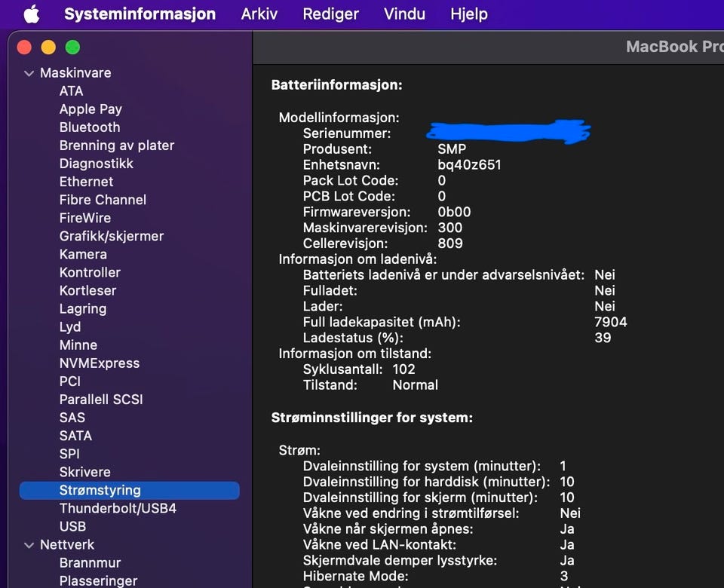
Task: Click the green zoom window button
Action: [x=72, y=47]
